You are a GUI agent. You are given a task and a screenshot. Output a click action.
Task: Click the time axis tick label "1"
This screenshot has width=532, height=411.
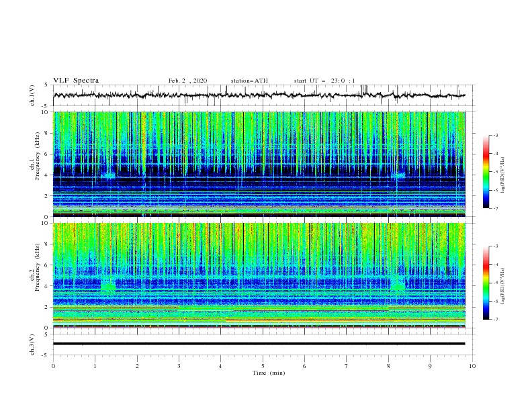tap(95, 366)
